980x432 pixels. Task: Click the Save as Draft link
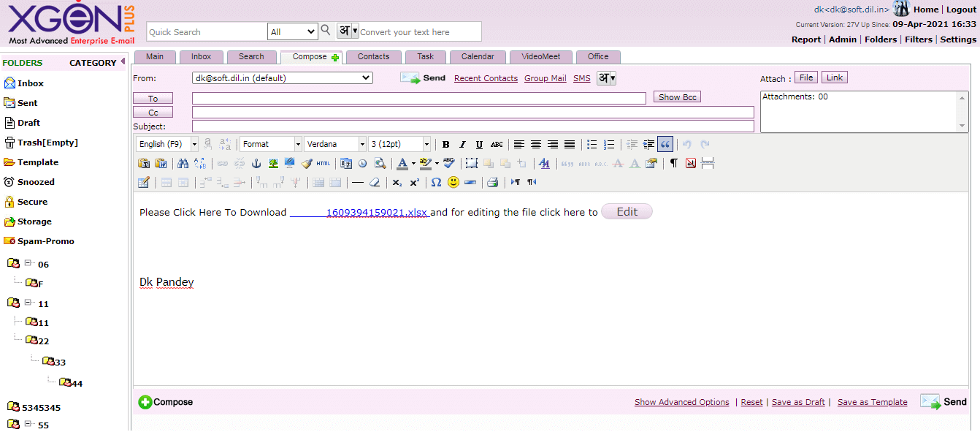(798, 402)
